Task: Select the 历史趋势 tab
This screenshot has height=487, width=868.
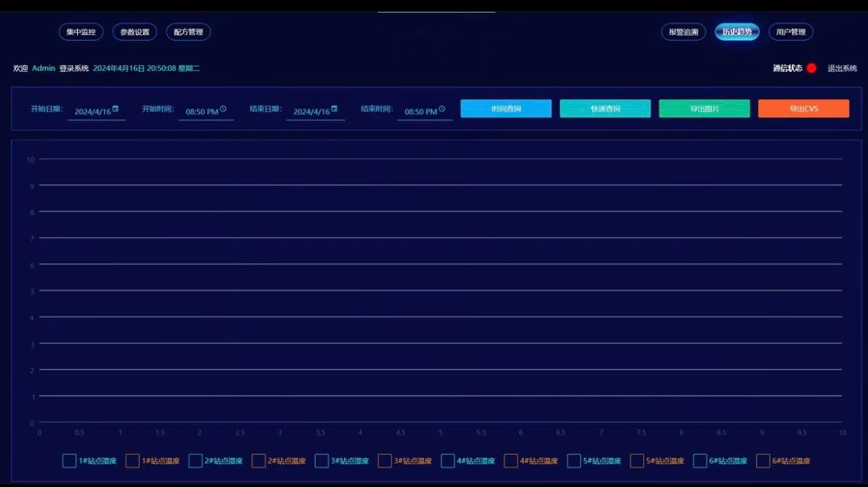Action: click(737, 32)
